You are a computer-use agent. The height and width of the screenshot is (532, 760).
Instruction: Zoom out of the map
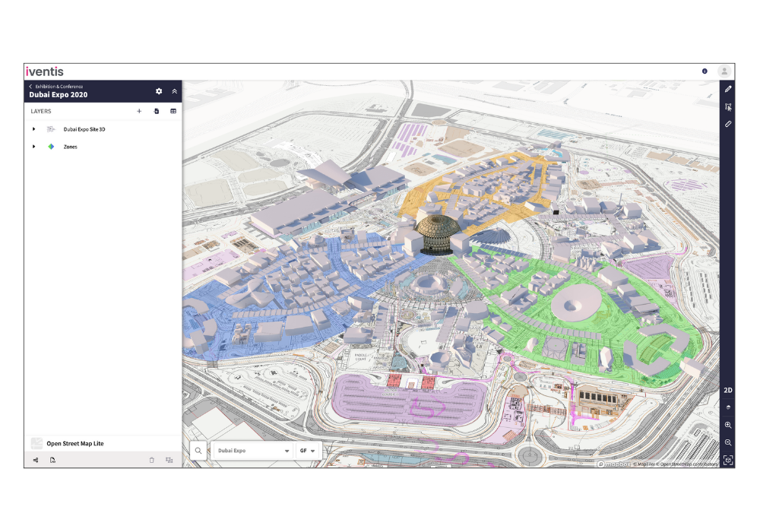pos(728,442)
